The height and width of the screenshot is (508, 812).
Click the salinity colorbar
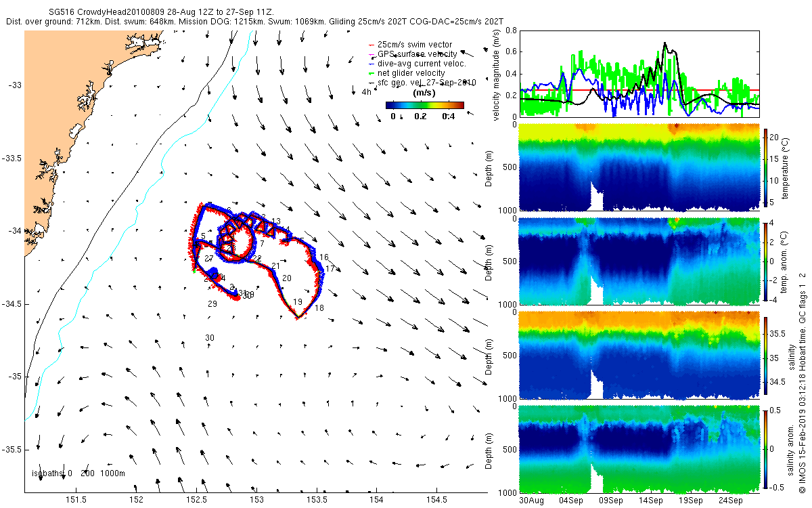coord(766,356)
